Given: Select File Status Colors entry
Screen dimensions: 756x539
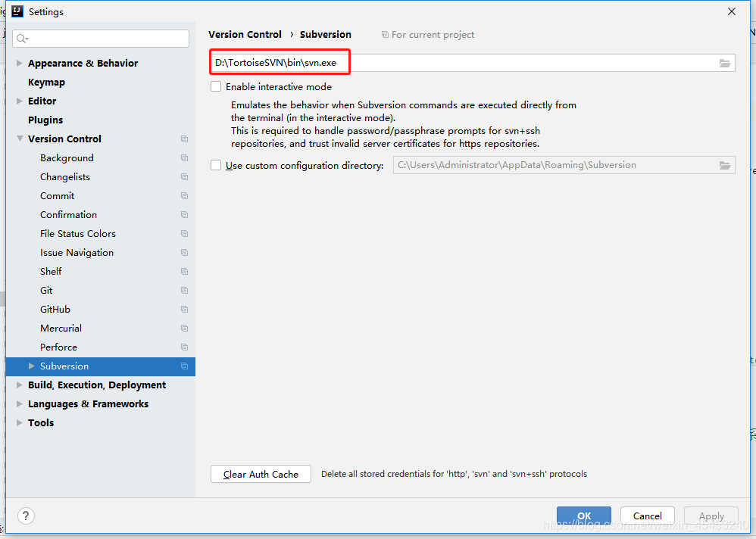Looking at the screenshot, I should [x=78, y=234].
